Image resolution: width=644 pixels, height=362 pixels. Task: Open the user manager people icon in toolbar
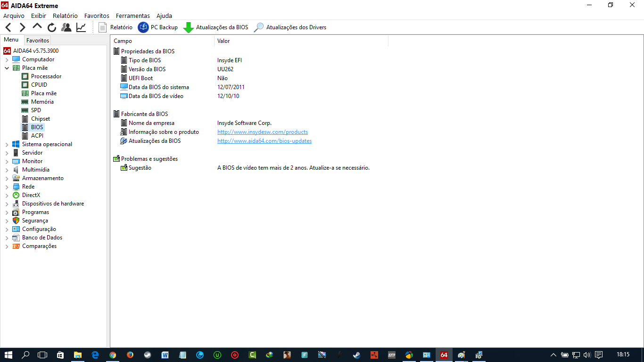pos(66,27)
